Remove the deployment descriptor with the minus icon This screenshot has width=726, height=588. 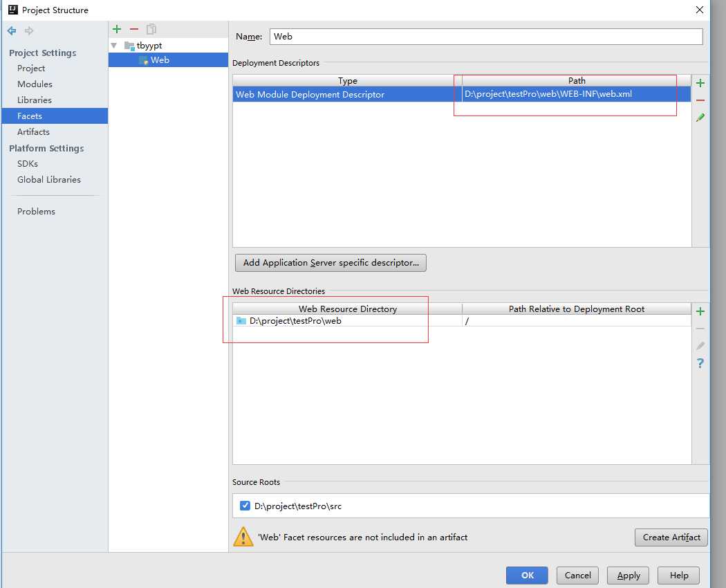(x=700, y=100)
